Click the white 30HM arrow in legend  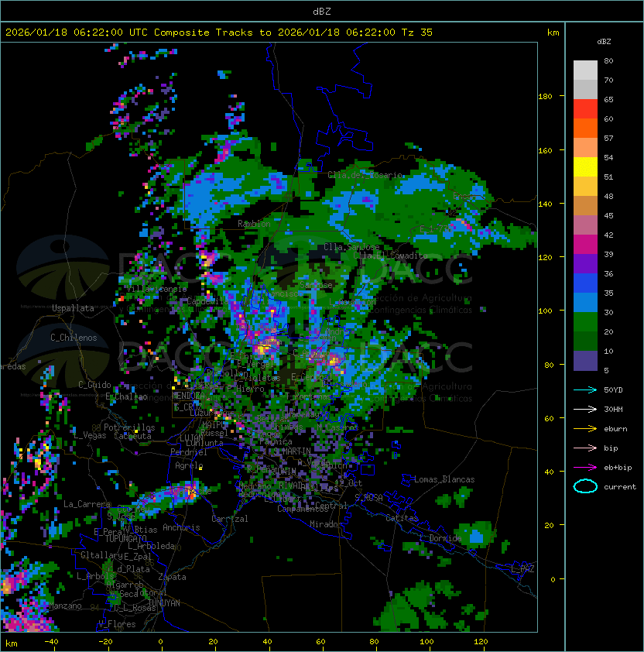[585, 409]
